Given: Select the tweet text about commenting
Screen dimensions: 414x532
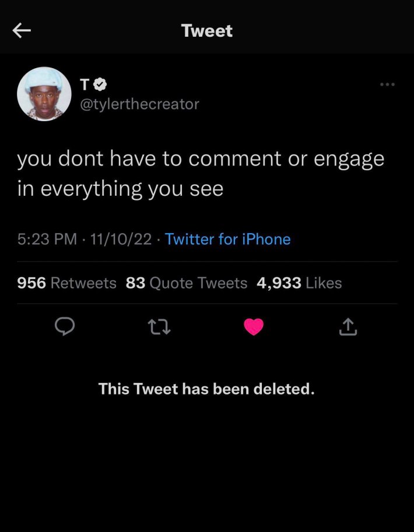Looking at the screenshot, I should pos(201,173).
